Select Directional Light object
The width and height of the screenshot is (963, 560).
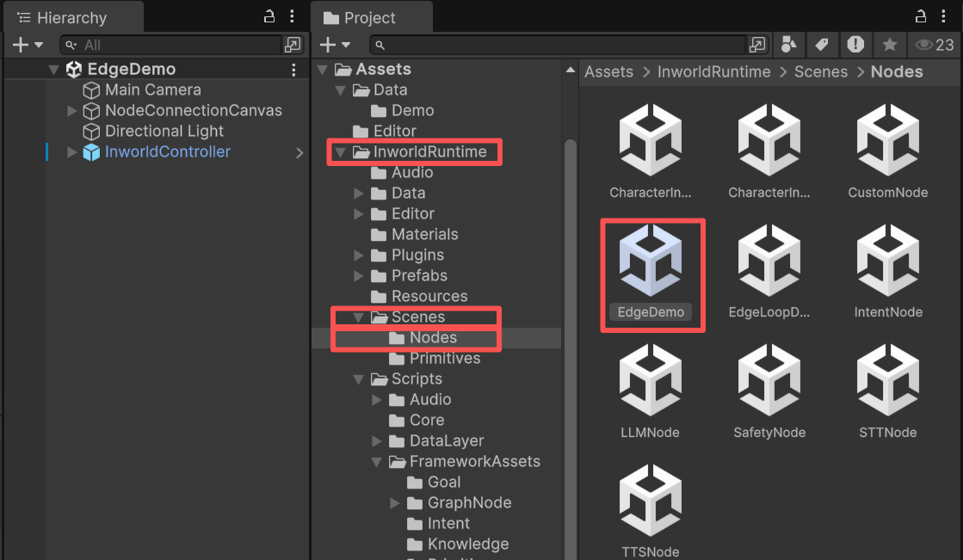164,131
